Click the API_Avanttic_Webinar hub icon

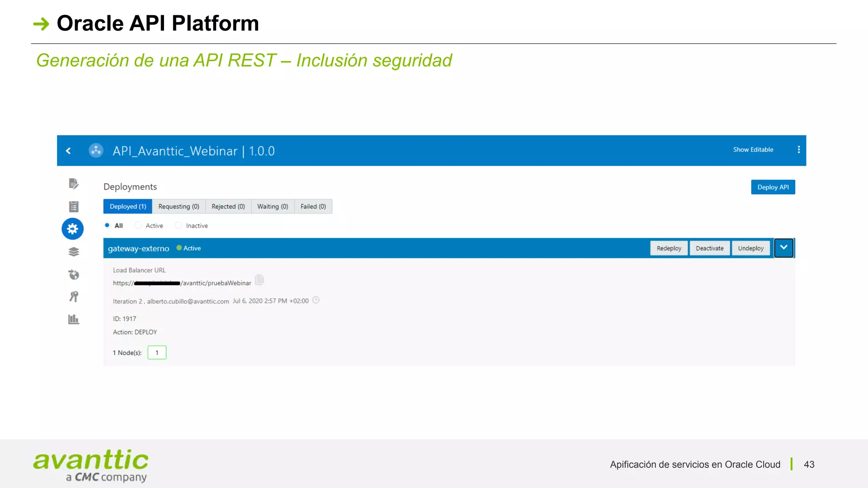pyautogui.click(x=96, y=150)
